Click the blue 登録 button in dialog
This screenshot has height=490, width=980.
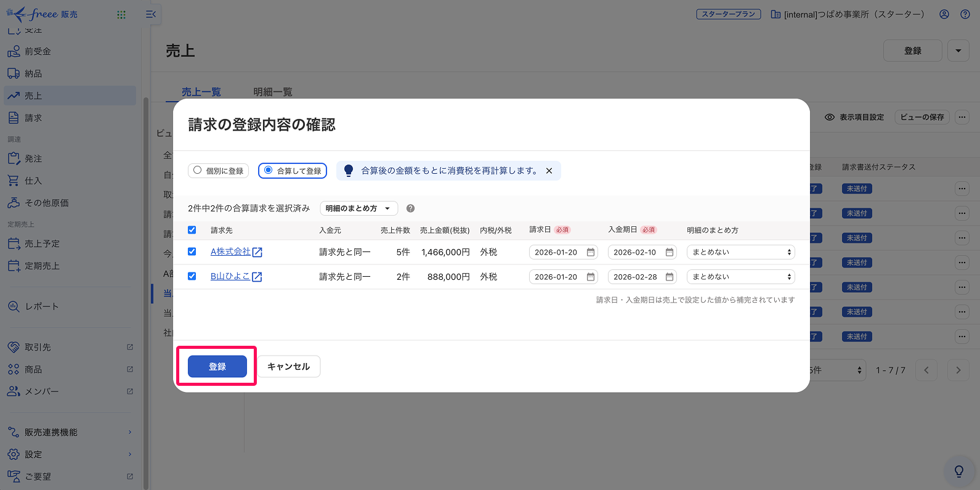pos(217,366)
